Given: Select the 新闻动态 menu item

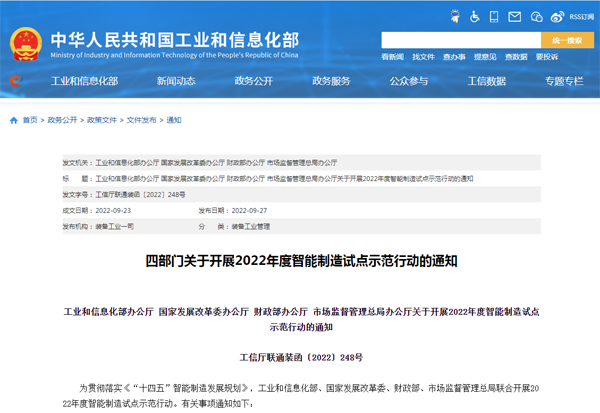Looking at the screenshot, I should coord(176,81).
